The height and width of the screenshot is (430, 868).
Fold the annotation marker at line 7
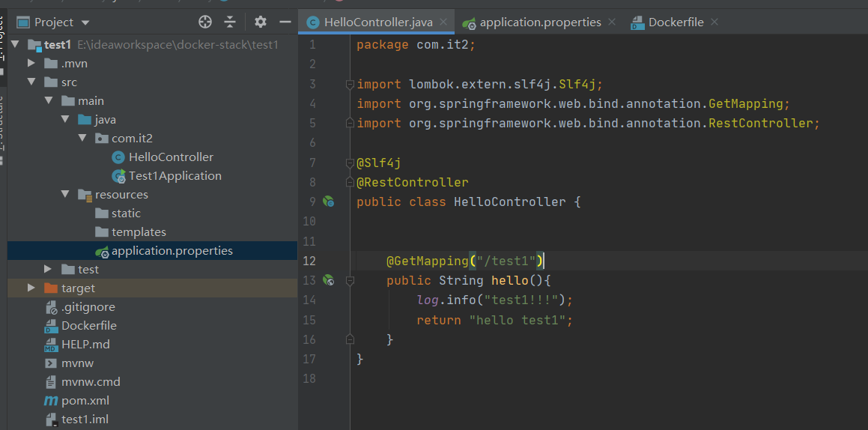tap(349, 163)
